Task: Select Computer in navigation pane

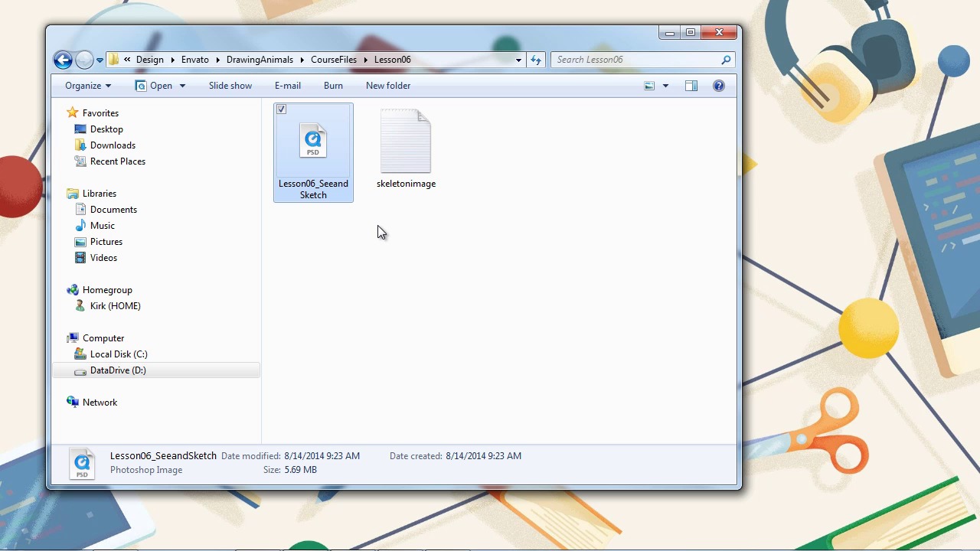Action: [x=103, y=338]
